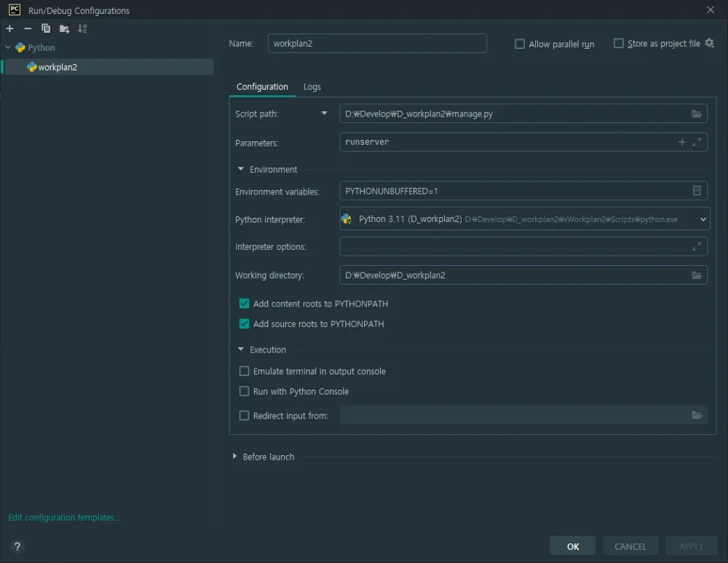
Task: Select the Python icon in configuration tree
Action: pos(20,47)
